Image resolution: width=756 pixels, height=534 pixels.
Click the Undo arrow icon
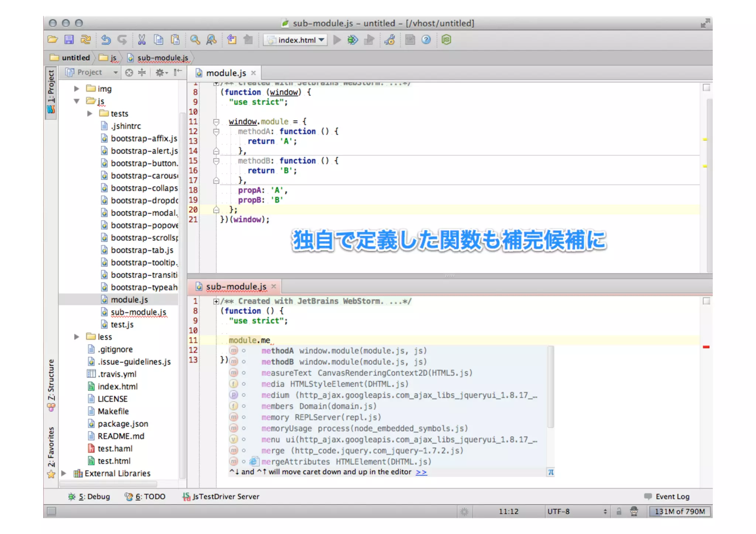pos(106,39)
